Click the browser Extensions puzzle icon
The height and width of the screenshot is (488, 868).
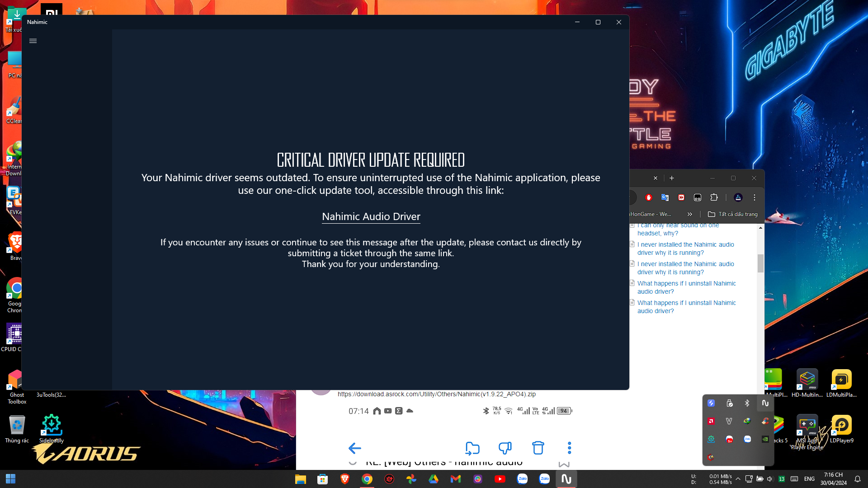tap(714, 197)
